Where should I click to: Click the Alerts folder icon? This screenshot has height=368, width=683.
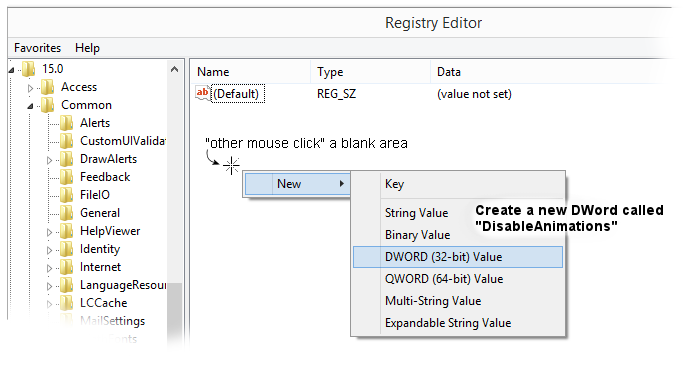[66, 123]
